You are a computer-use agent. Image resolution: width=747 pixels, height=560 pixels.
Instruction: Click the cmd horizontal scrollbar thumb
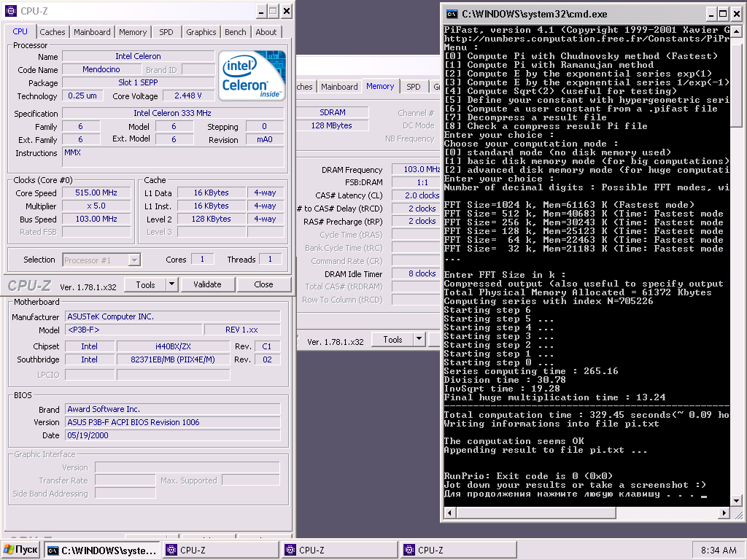tap(536, 513)
